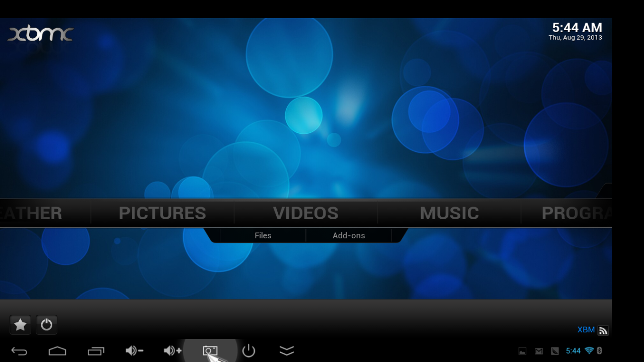
Task: Click the RSS feed icon
Action: pos(603,330)
